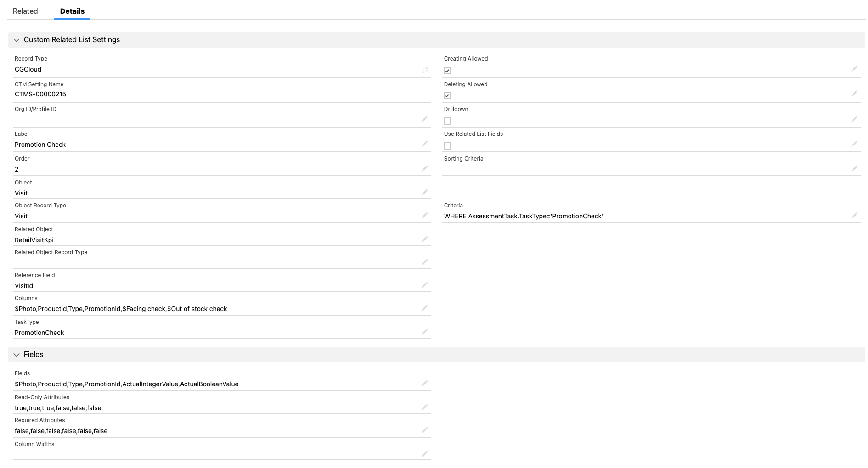This screenshot has width=868, height=468.
Task: Click the Record Type change icon
Action: click(x=425, y=70)
